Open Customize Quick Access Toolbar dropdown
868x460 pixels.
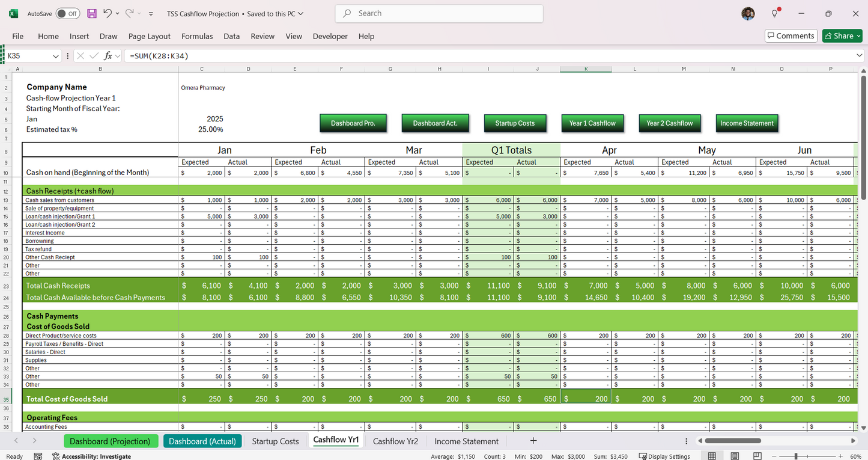151,13
